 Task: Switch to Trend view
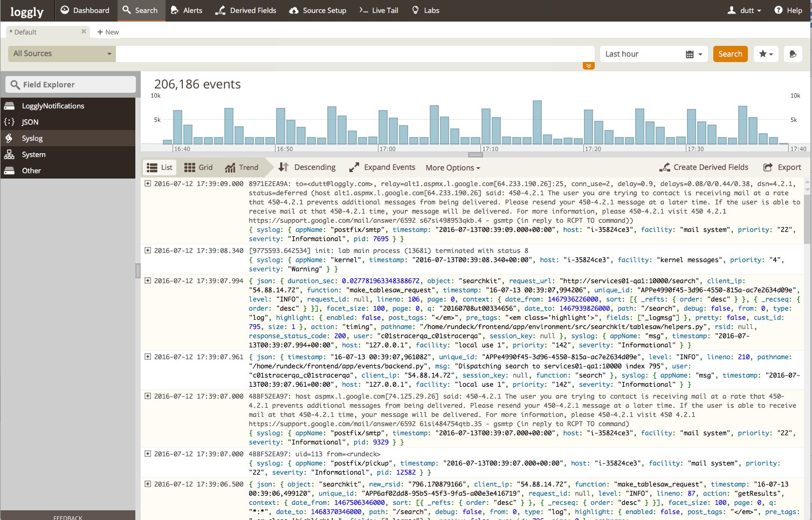pos(242,167)
